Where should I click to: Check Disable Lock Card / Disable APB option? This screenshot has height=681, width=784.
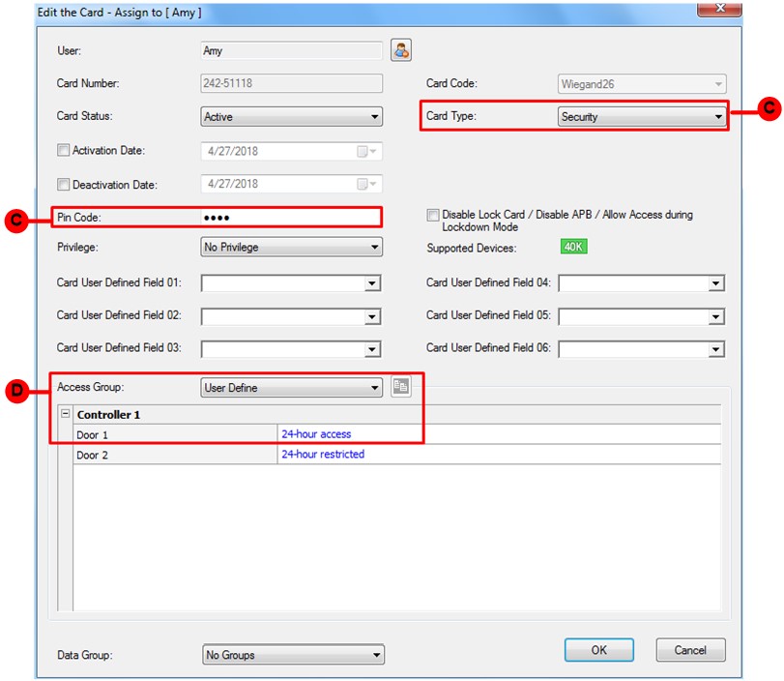click(x=433, y=215)
